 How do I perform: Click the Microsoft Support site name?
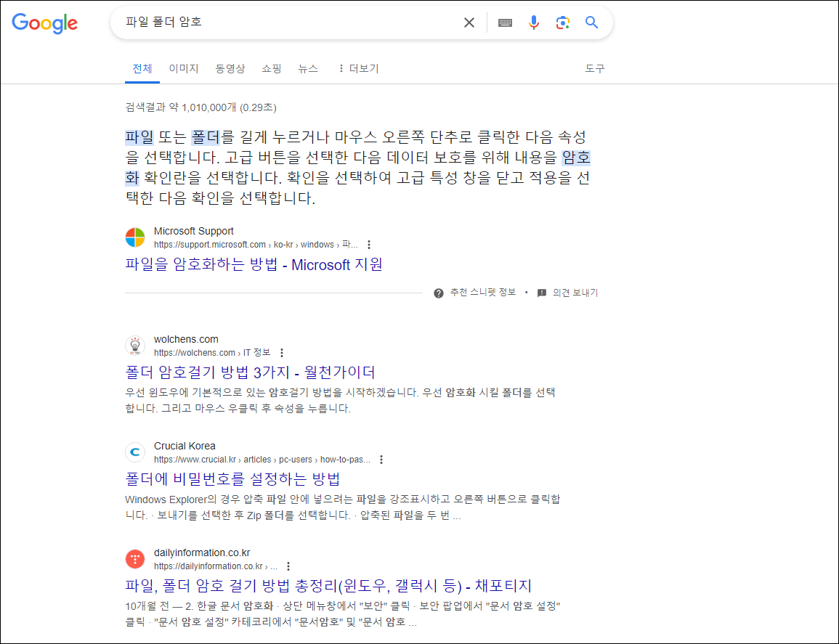194,231
